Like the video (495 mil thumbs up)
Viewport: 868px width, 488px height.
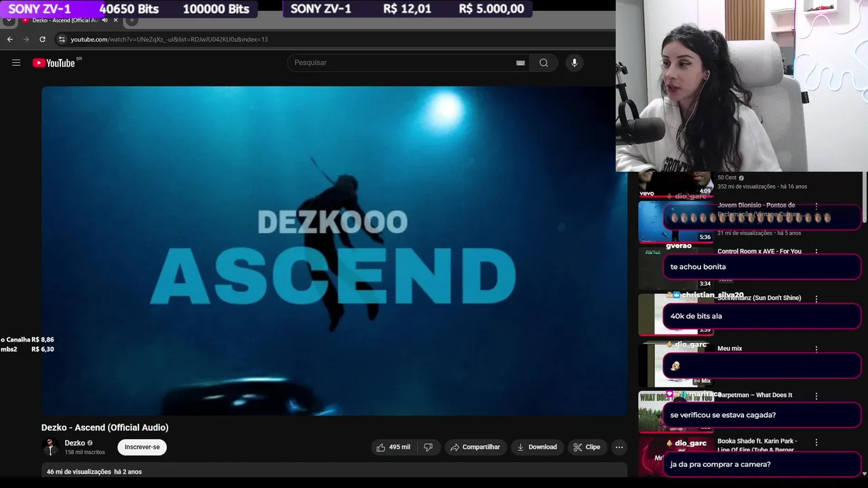(393, 447)
